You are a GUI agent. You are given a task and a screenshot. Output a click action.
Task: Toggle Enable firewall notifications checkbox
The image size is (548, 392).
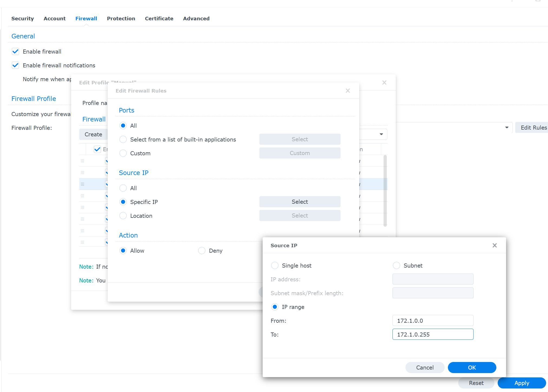click(x=15, y=65)
